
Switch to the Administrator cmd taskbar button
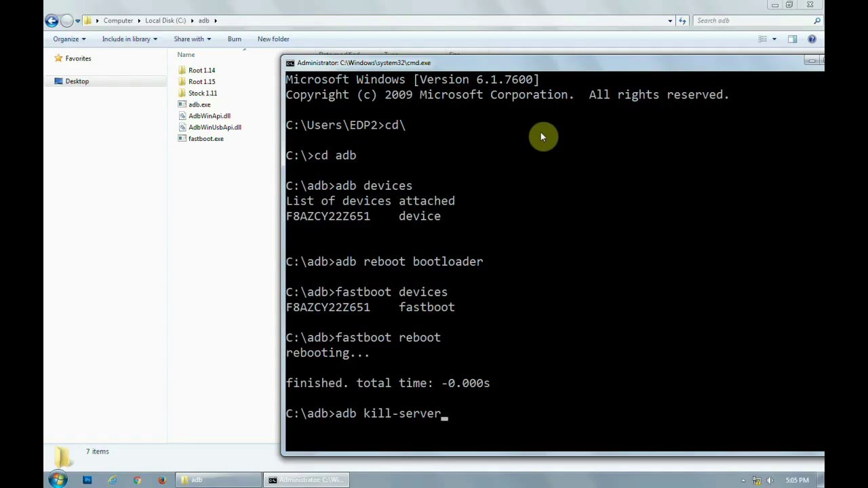(307, 480)
